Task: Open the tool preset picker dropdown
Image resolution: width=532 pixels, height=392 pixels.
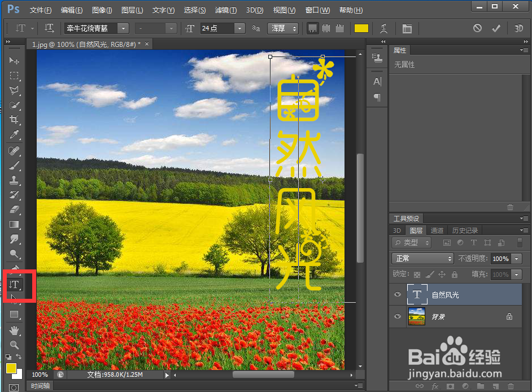Action: click(33, 28)
